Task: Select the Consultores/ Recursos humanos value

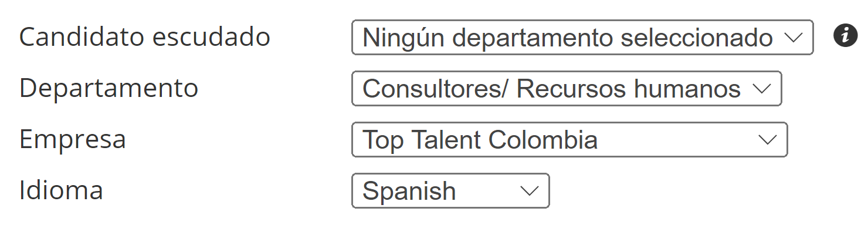Action: pos(552,89)
